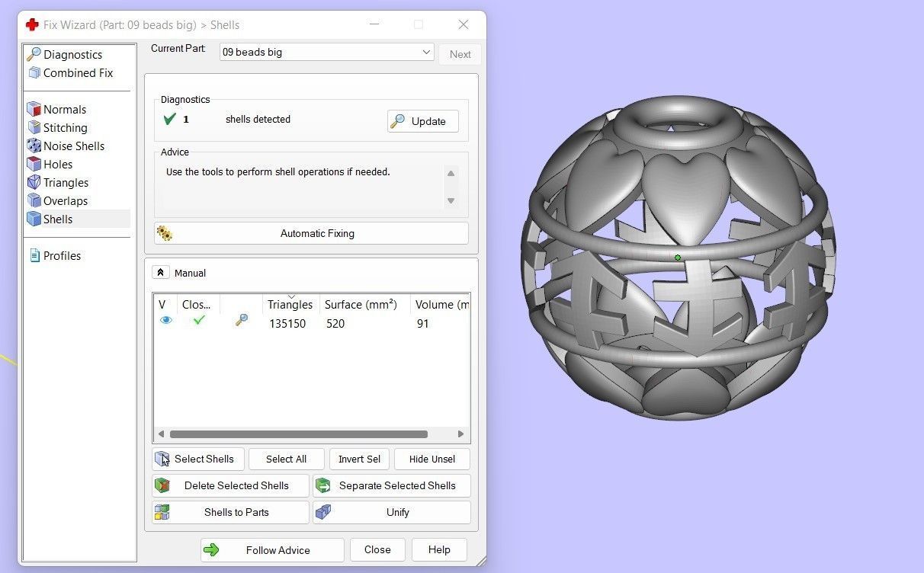Click the Next button

[x=460, y=54]
